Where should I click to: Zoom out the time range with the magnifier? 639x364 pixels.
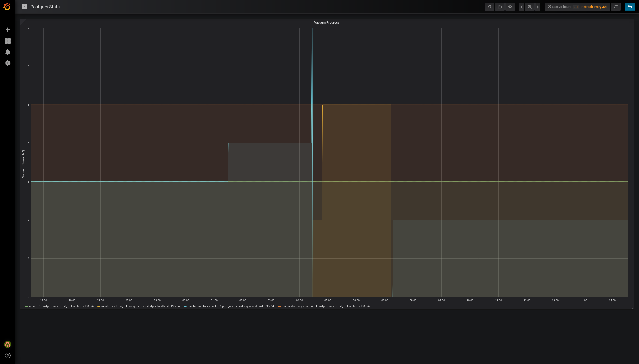pos(529,7)
